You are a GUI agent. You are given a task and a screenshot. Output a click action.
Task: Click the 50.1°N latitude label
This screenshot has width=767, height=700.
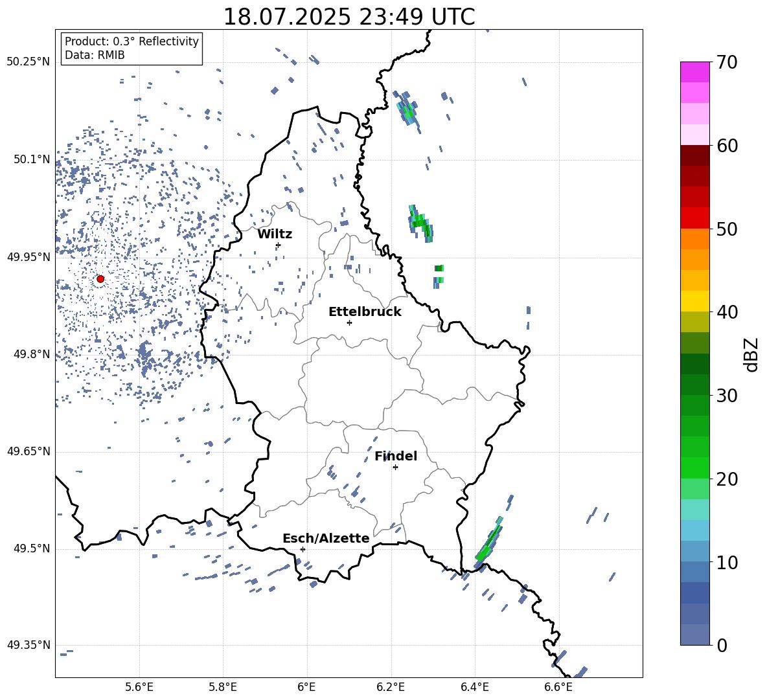[32, 159]
